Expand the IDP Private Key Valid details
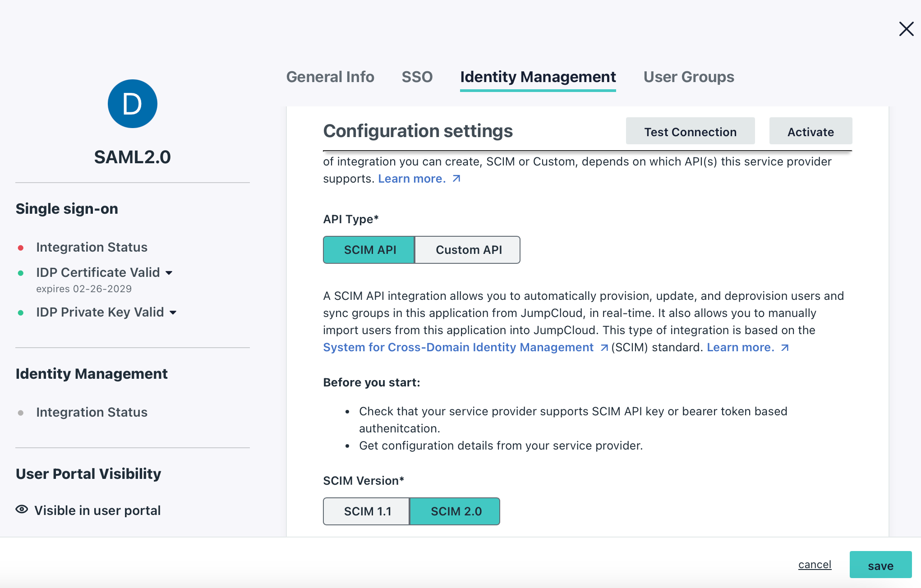Screen dimensions: 921x588 174,312
